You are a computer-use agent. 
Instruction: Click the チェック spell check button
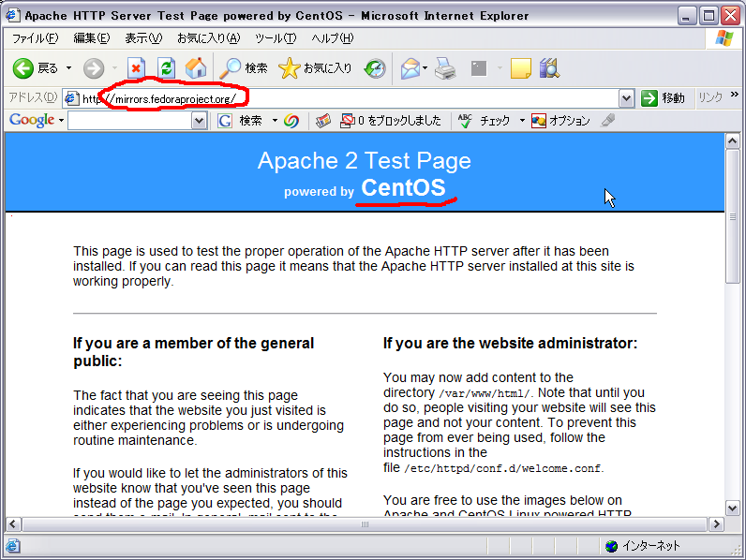(484, 121)
